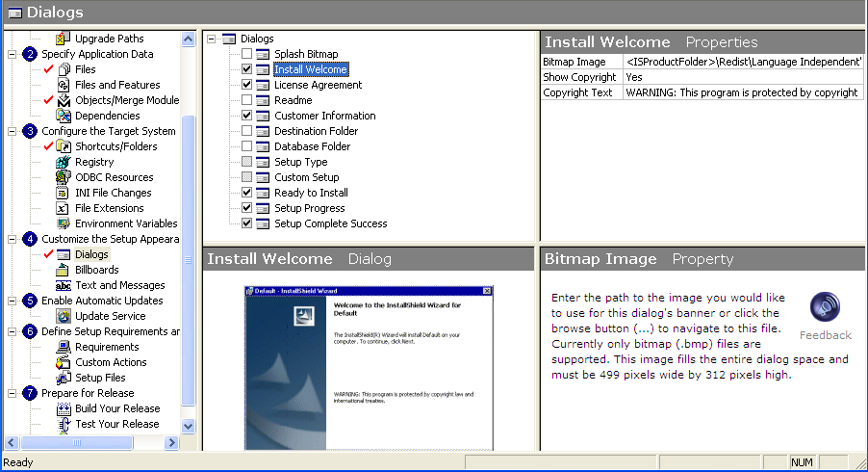Screen dimensions: 868x472
Task: Select the Text and Messages icon
Action: pyautogui.click(x=64, y=285)
